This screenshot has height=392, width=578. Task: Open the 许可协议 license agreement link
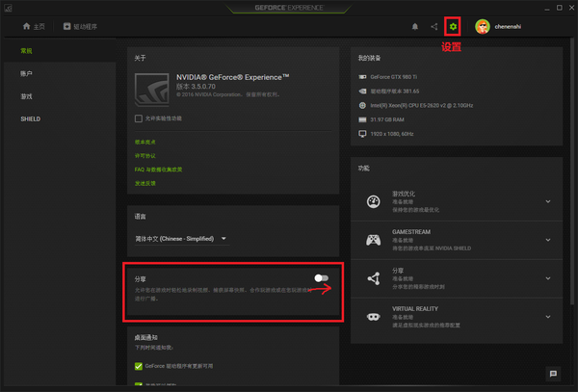point(144,156)
